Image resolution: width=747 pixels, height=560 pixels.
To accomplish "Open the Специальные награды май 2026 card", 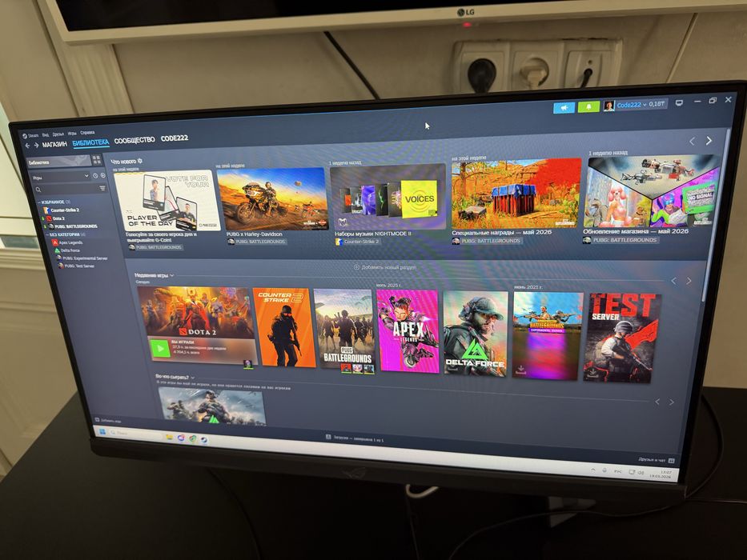I will (x=516, y=194).
